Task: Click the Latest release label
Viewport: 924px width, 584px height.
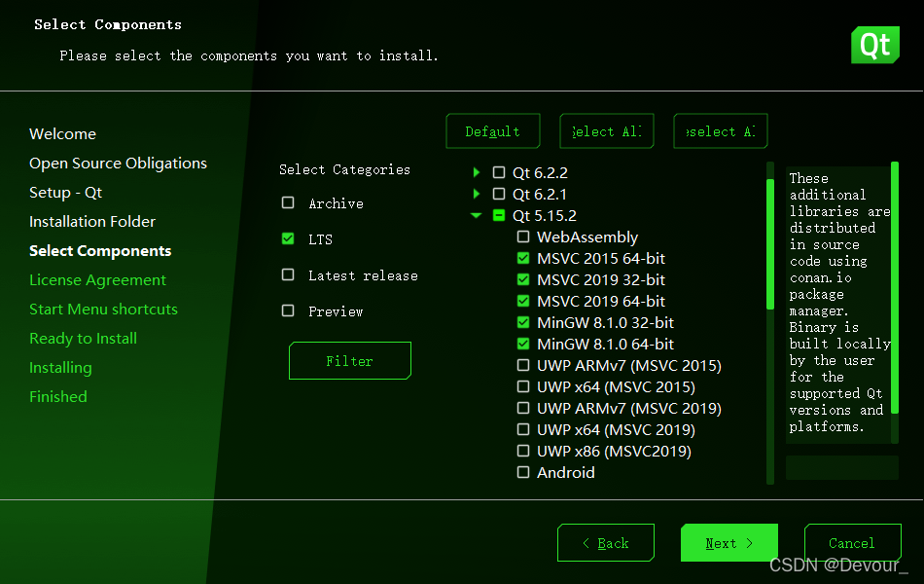Action: [363, 274]
